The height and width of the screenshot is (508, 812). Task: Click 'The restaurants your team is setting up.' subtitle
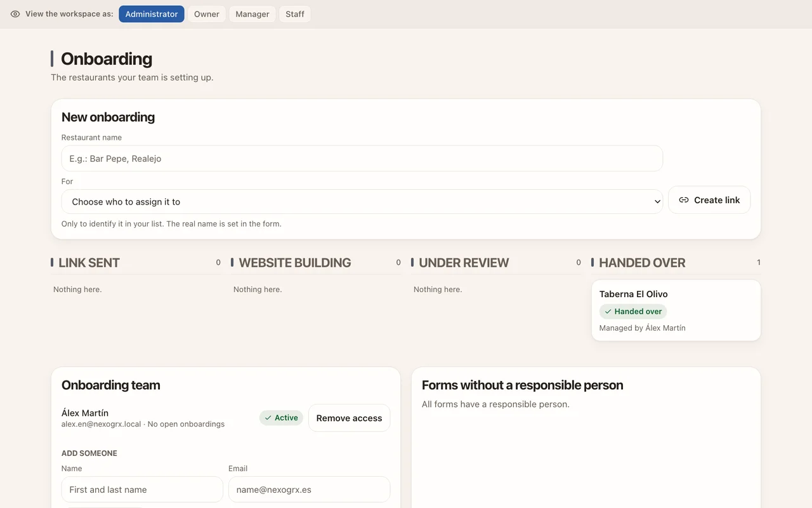pos(132,77)
